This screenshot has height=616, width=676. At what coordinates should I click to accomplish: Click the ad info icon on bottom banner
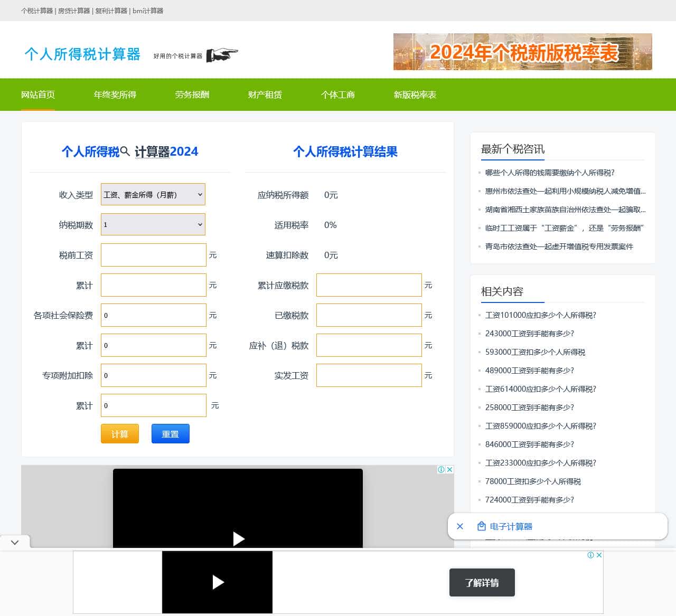(591, 555)
